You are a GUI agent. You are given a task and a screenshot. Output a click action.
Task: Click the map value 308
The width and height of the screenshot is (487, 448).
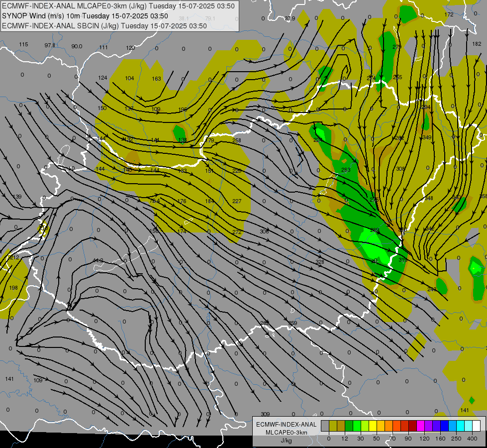pyautogui.click(x=400, y=169)
